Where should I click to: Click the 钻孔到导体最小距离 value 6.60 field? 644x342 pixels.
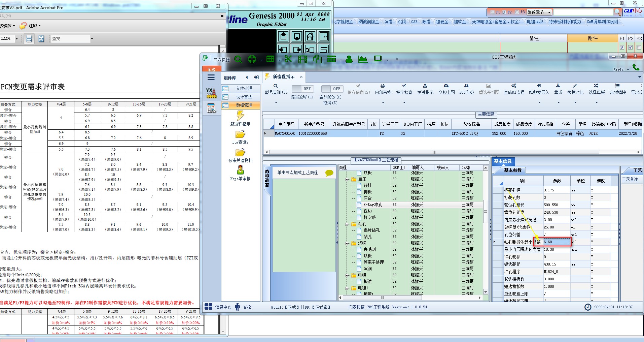click(557, 242)
